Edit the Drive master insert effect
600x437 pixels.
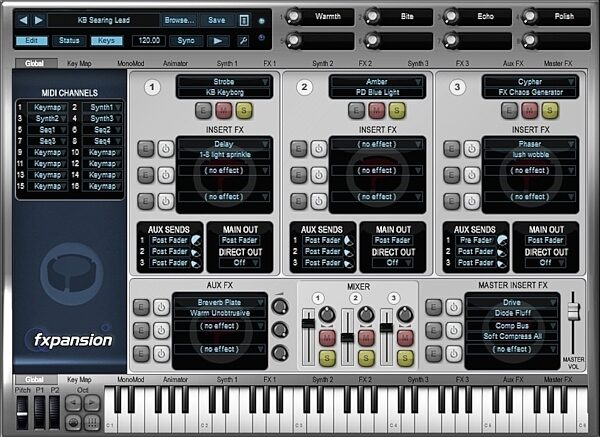tap(433, 307)
